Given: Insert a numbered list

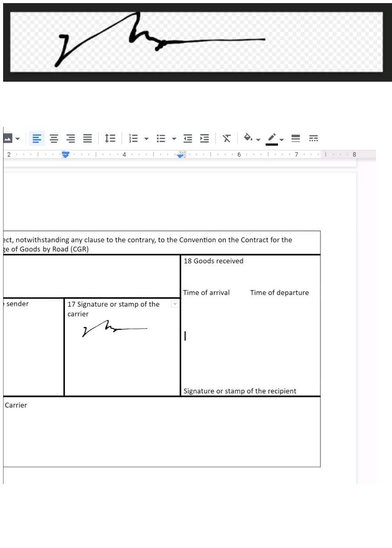Looking at the screenshot, I should 133,139.
